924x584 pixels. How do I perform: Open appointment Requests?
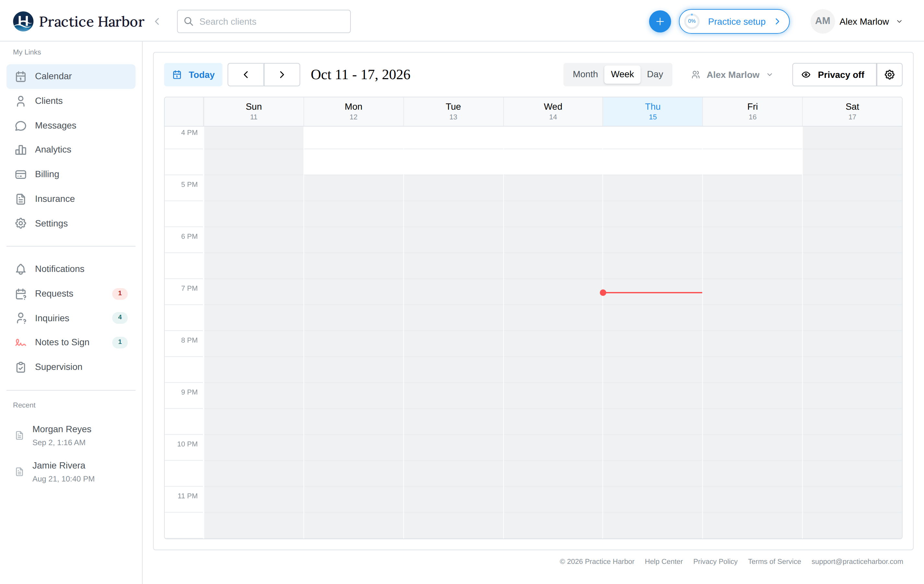tap(71, 293)
